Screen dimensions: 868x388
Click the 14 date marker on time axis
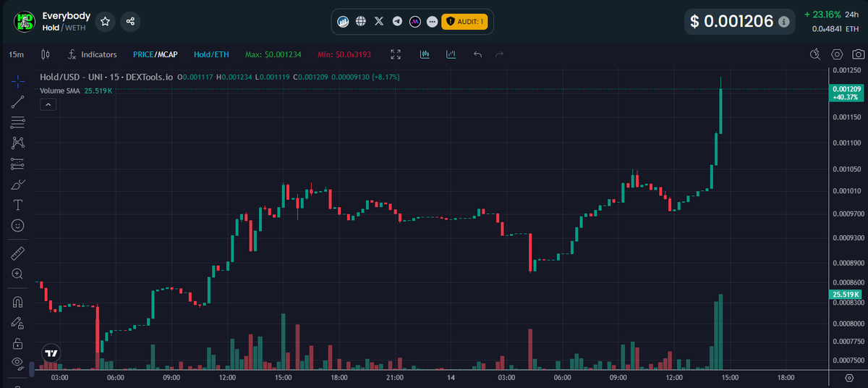pyautogui.click(x=451, y=377)
